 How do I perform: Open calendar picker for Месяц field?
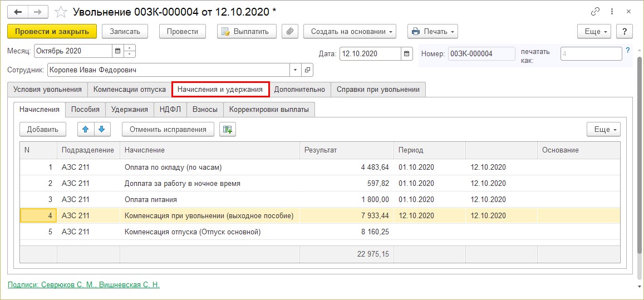click(117, 51)
